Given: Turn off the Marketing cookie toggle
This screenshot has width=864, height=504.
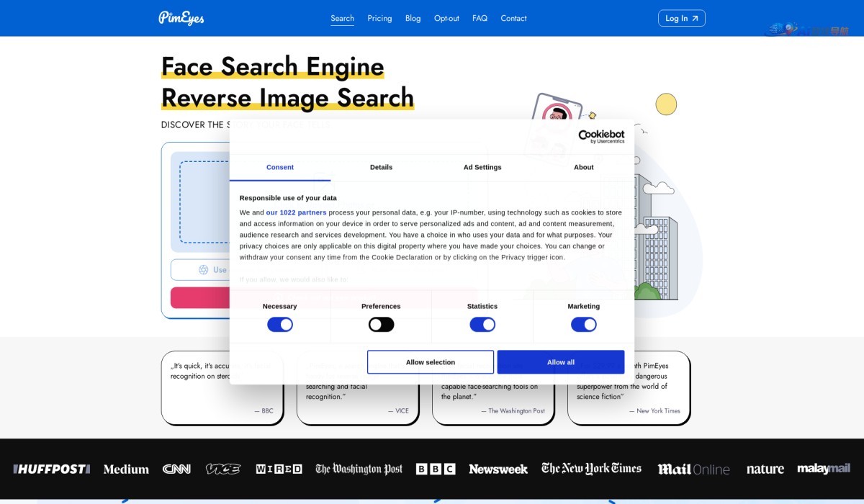Looking at the screenshot, I should point(583,325).
